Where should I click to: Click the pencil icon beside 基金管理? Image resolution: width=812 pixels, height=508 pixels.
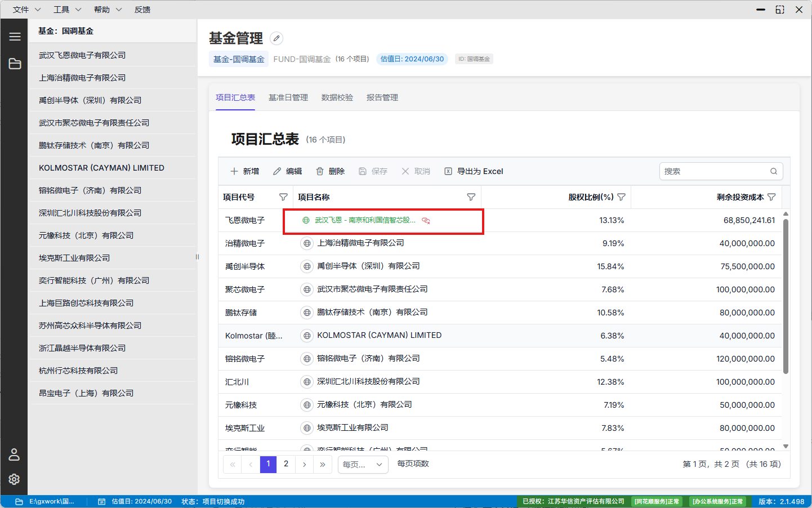(276, 38)
